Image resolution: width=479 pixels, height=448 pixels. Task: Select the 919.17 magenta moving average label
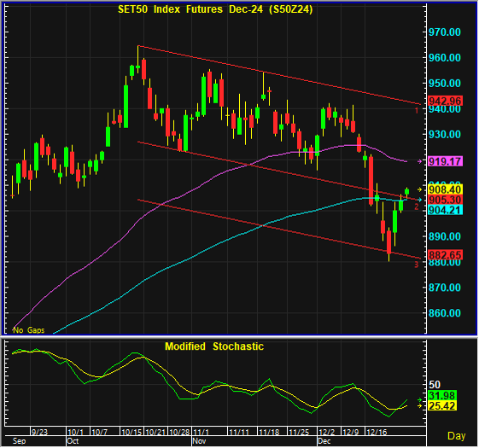point(446,161)
